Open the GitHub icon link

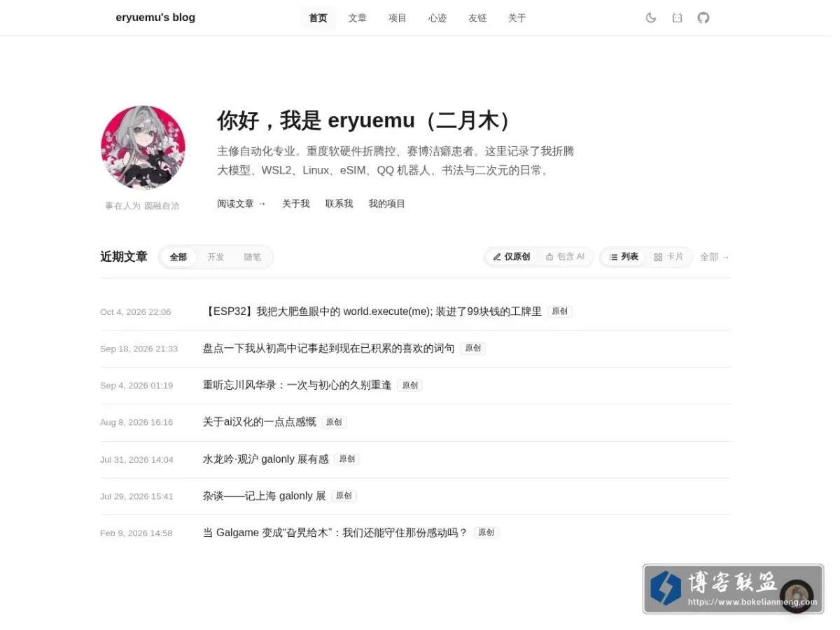tap(703, 17)
